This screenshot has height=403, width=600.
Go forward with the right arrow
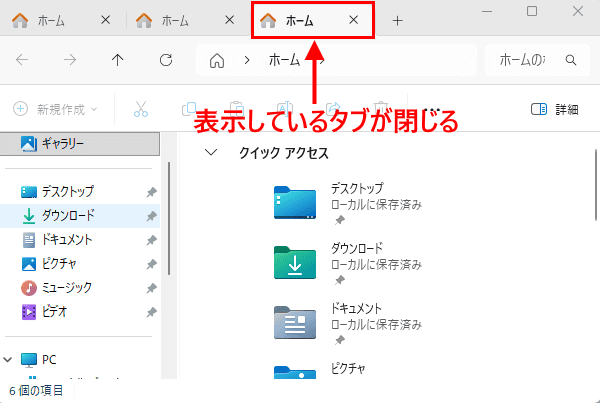pos(70,60)
